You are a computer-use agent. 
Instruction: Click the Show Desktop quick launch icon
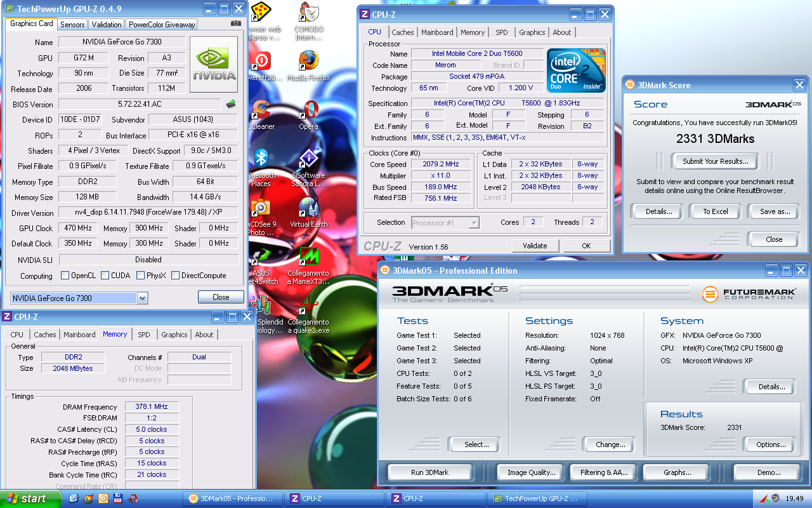coord(74,498)
